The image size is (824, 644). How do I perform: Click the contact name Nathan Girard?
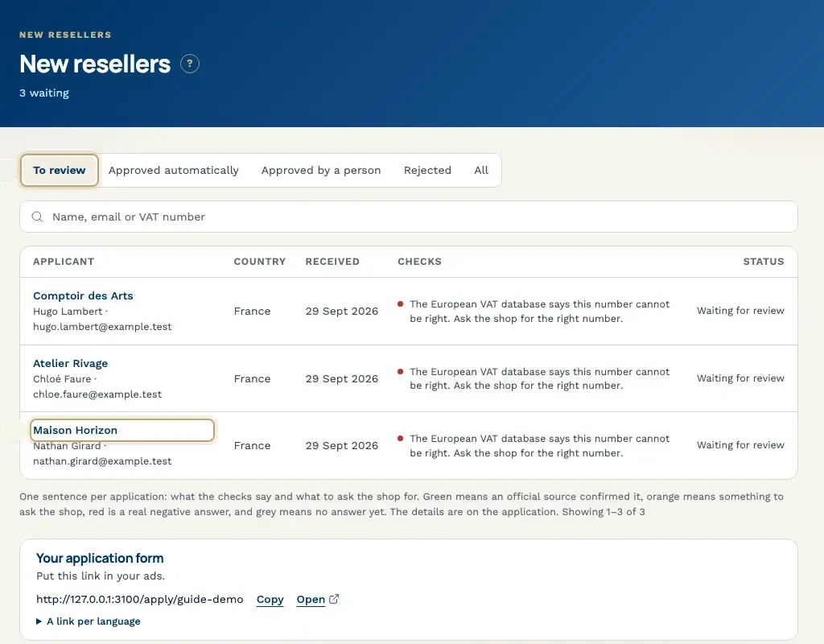67,446
